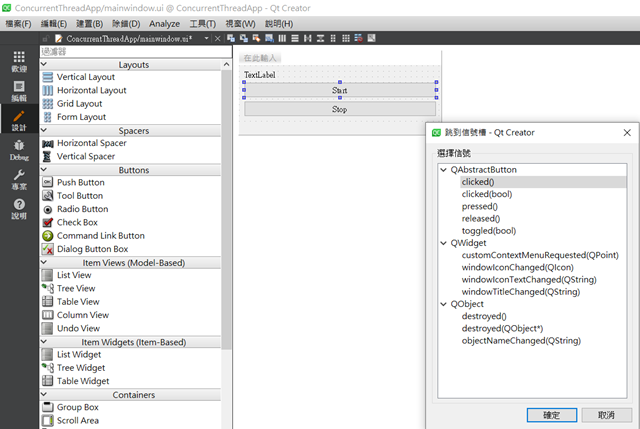Select the clicked(bool) signal
640x429 pixels.
tap(487, 194)
